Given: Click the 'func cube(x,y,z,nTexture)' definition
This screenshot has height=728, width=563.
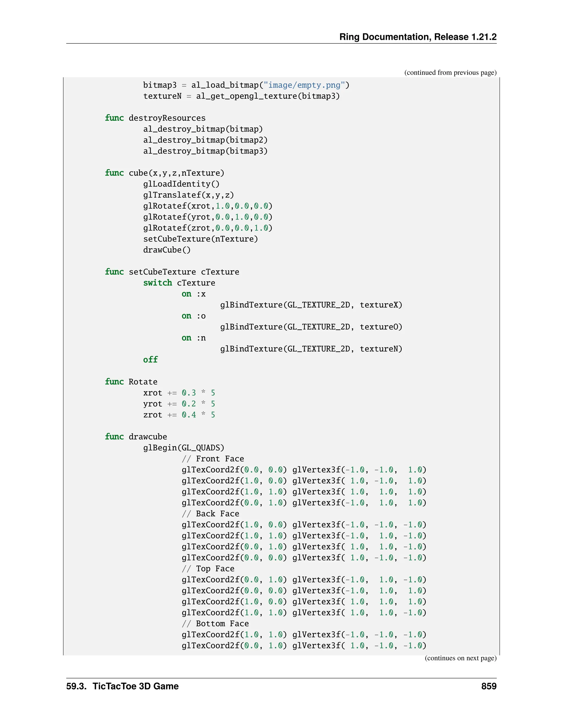Looking at the screenshot, I should pos(164,173).
